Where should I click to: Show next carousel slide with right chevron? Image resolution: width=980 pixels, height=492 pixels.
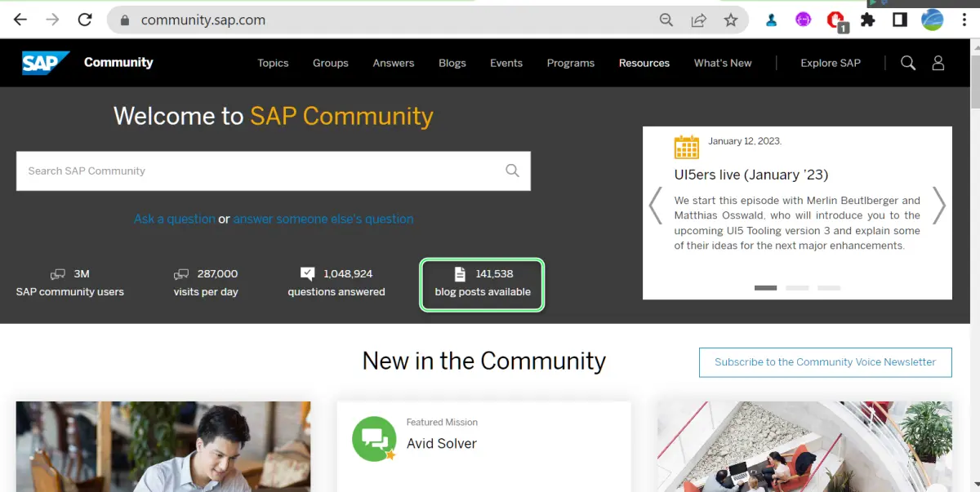coord(939,205)
